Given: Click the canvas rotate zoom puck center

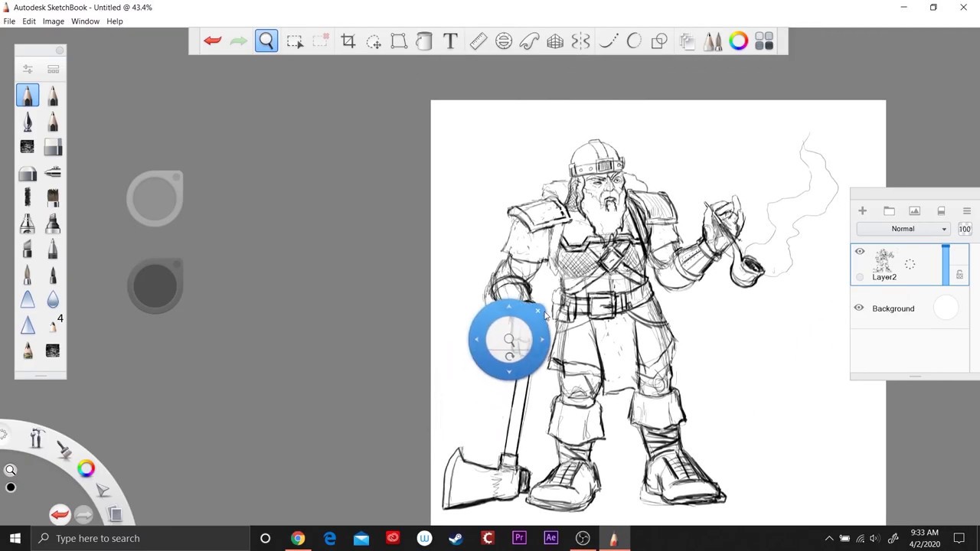Looking at the screenshot, I should pos(509,339).
